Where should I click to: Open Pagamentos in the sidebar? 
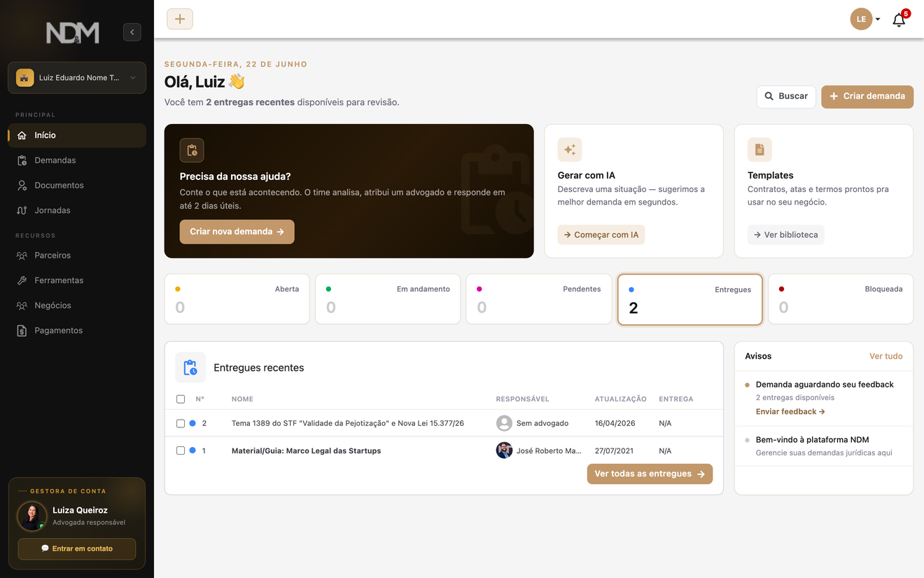77,331
